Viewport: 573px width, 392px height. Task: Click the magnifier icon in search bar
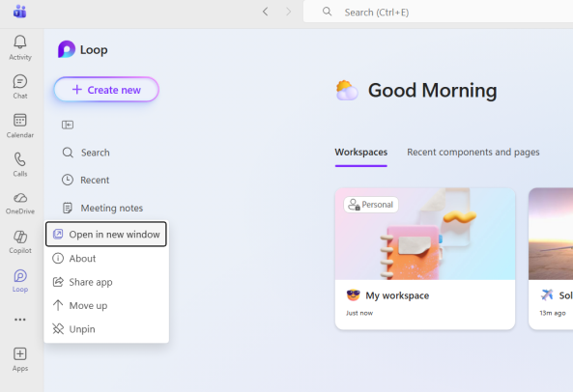327,12
